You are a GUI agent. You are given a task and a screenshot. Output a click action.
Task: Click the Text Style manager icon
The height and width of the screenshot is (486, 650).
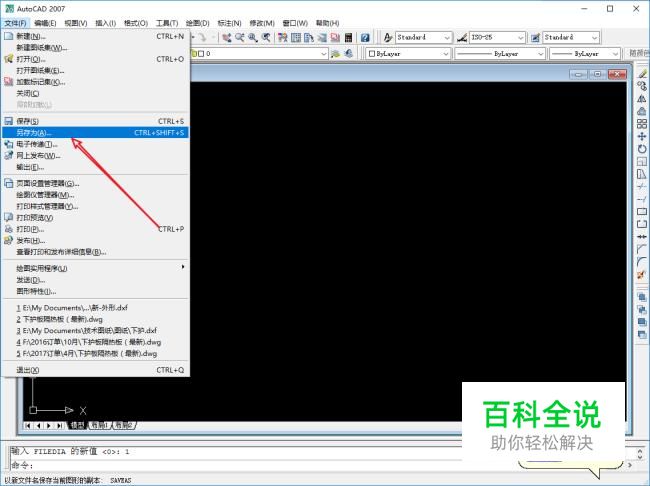tap(388, 38)
